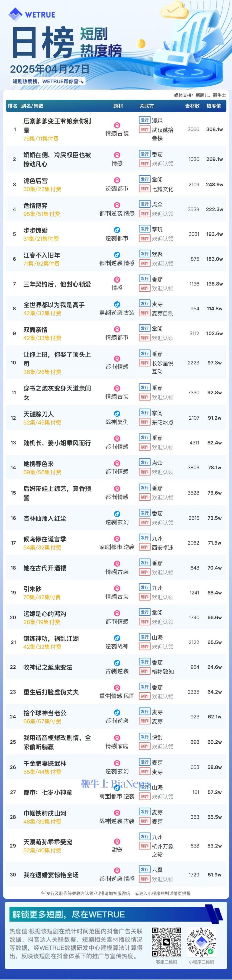Click the 题材 column header
This screenshot has height=980, width=232.
[118, 106]
